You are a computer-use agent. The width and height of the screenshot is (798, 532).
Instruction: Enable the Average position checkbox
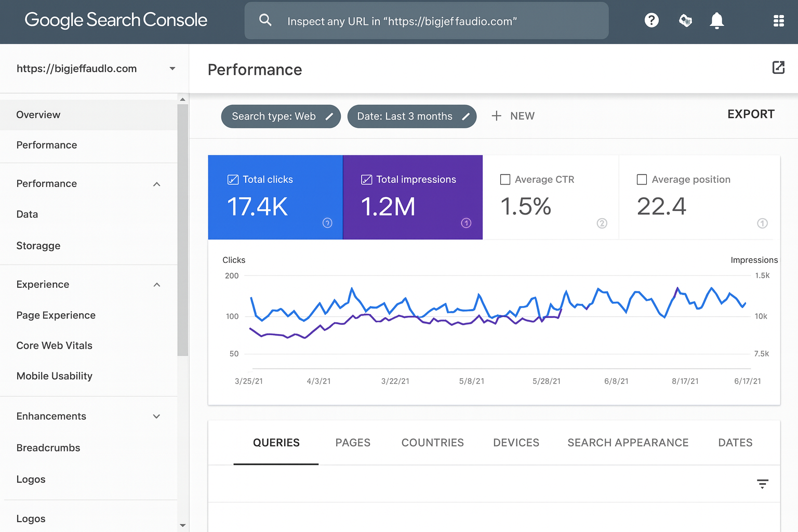(x=642, y=180)
